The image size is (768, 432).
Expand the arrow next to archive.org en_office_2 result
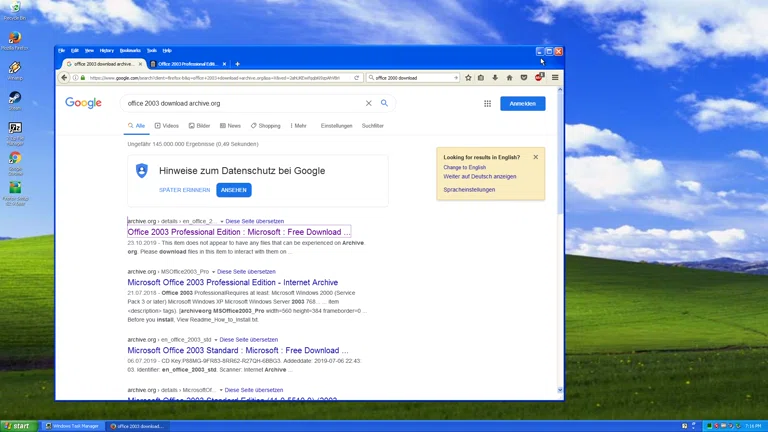coord(221,221)
